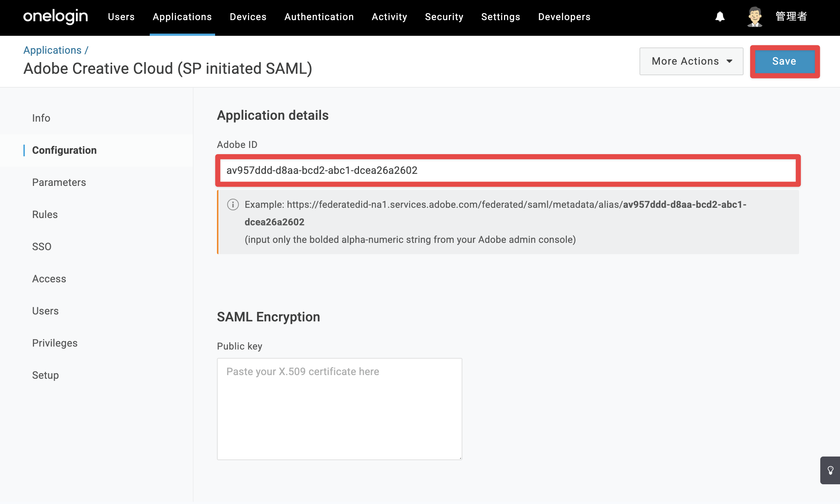
Task: Click the Public key field label
Action: (240, 346)
